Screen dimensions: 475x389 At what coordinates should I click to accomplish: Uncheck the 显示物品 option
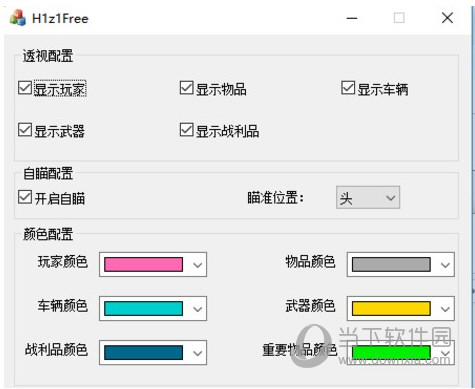pyautogui.click(x=186, y=88)
